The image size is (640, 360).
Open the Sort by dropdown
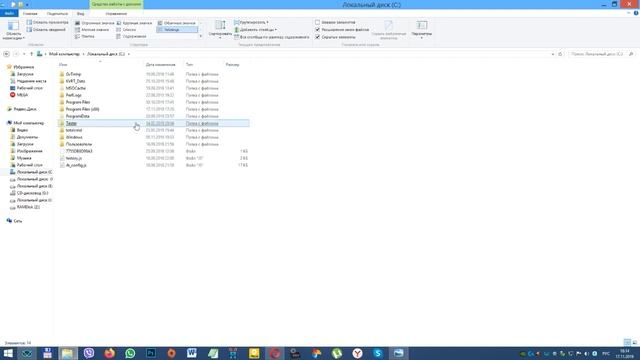click(x=220, y=30)
